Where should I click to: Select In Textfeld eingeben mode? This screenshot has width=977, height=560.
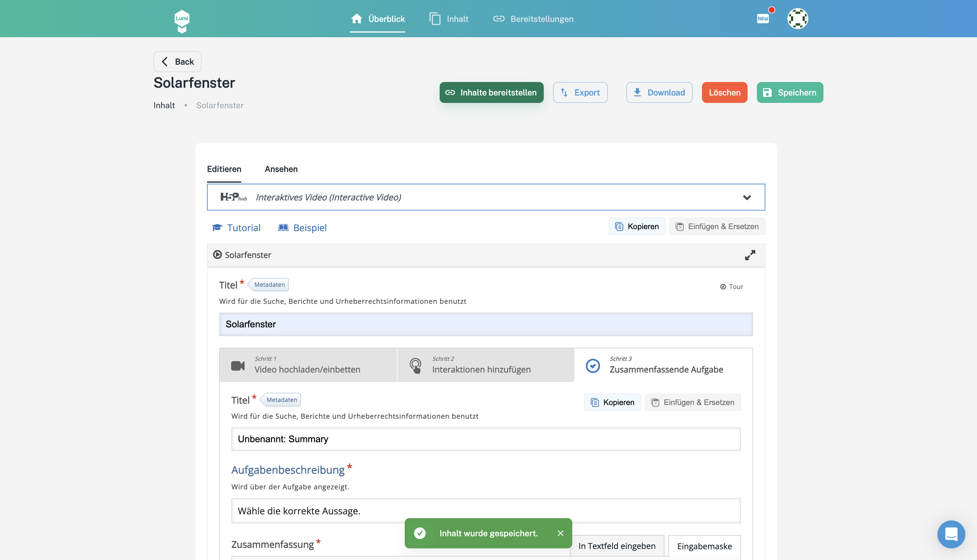point(617,546)
